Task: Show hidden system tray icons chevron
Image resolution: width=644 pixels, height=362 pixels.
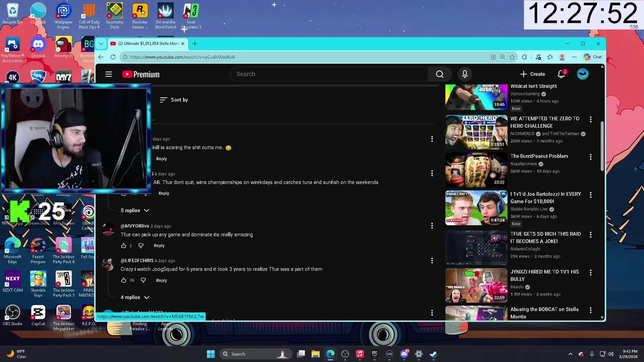Action: [x=570, y=354]
